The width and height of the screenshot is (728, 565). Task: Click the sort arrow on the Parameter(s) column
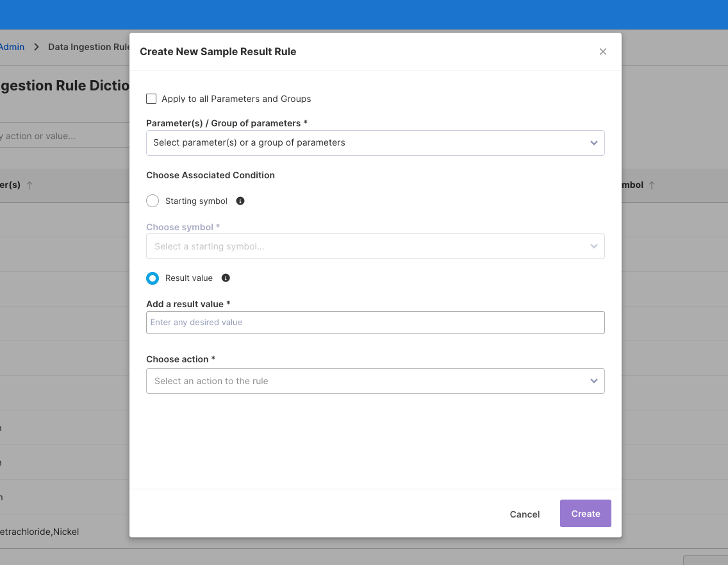[29, 185]
